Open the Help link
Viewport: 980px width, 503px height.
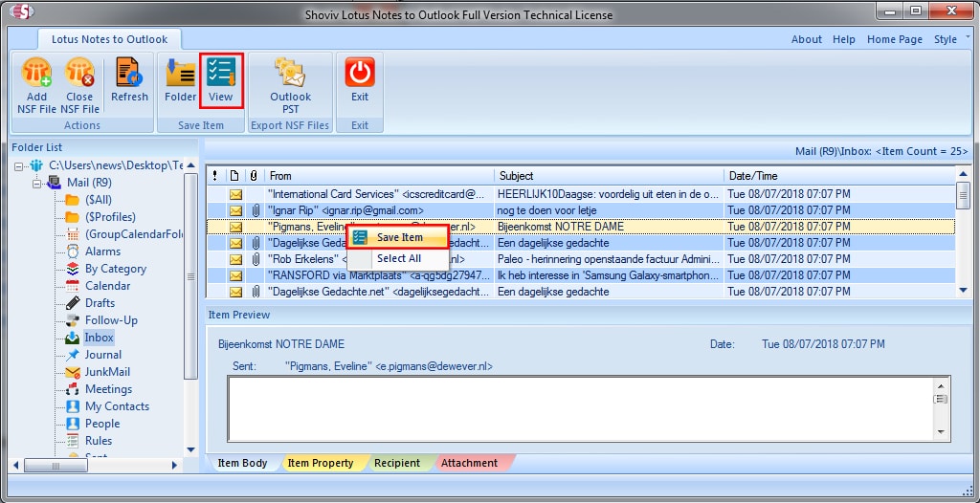[x=844, y=39]
